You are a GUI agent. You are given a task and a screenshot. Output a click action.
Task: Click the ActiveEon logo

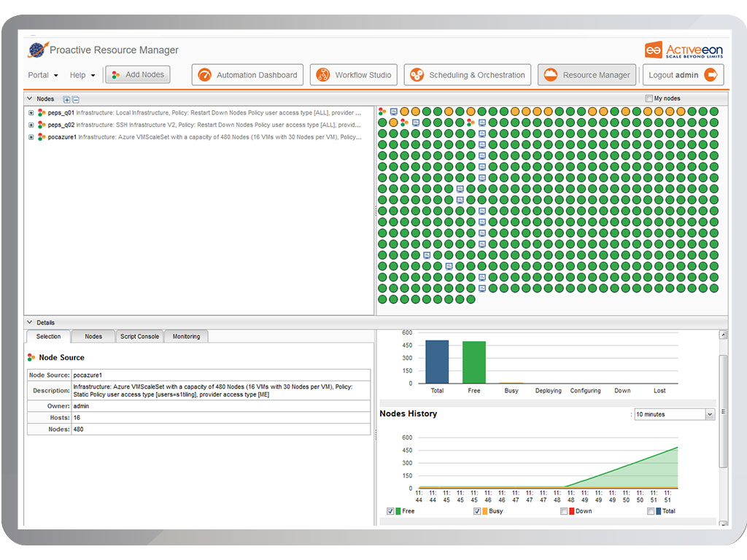pos(684,50)
